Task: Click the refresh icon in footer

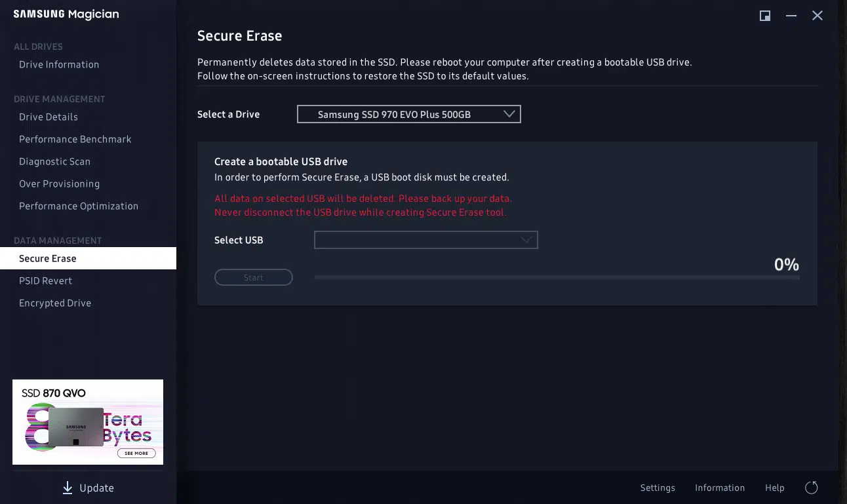Action: point(812,488)
